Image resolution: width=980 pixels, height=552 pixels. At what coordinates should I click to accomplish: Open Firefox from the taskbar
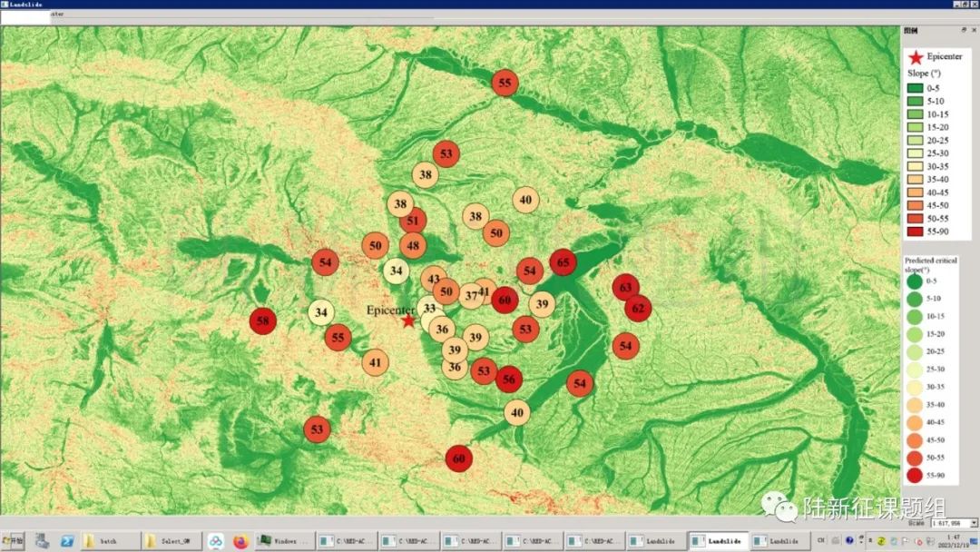tap(240, 541)
